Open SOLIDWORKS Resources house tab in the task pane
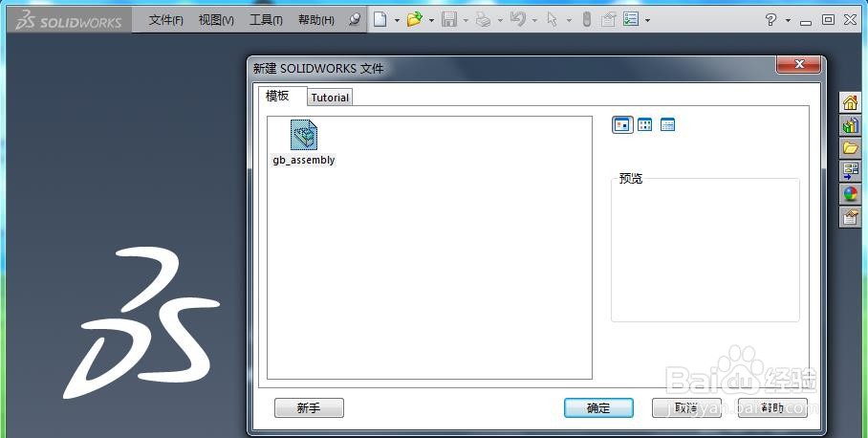 coord(850,103)
